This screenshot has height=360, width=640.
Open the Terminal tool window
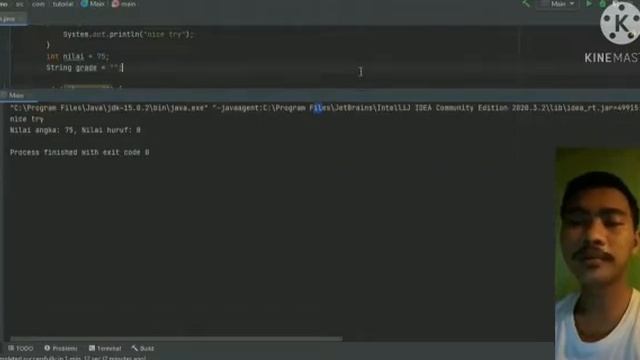[x=105, y=349]
